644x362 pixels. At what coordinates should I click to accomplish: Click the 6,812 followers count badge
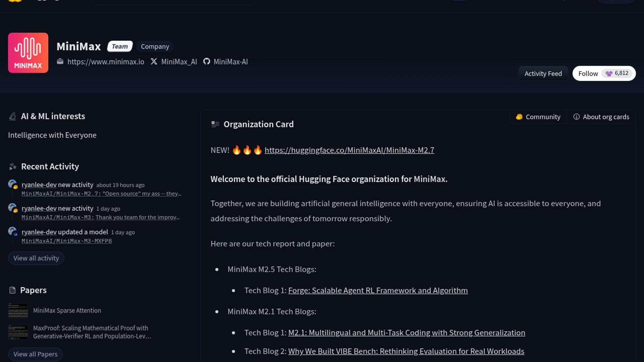[617, 73]
